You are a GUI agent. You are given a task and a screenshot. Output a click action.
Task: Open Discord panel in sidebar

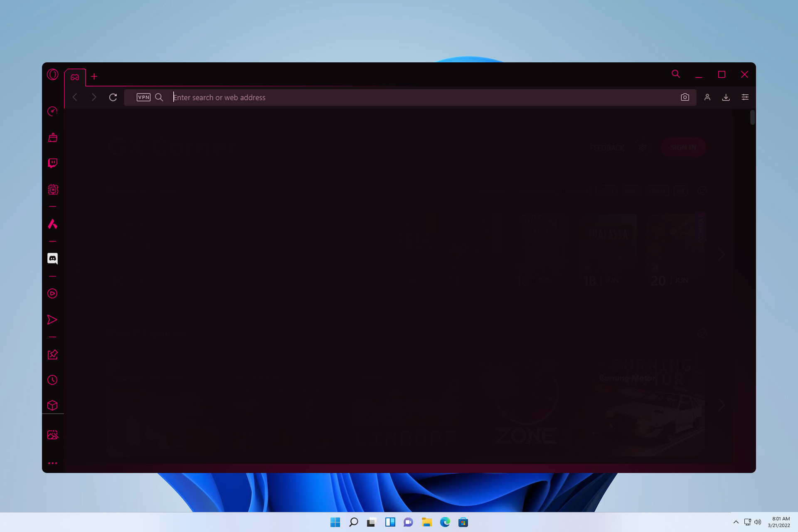52,259
